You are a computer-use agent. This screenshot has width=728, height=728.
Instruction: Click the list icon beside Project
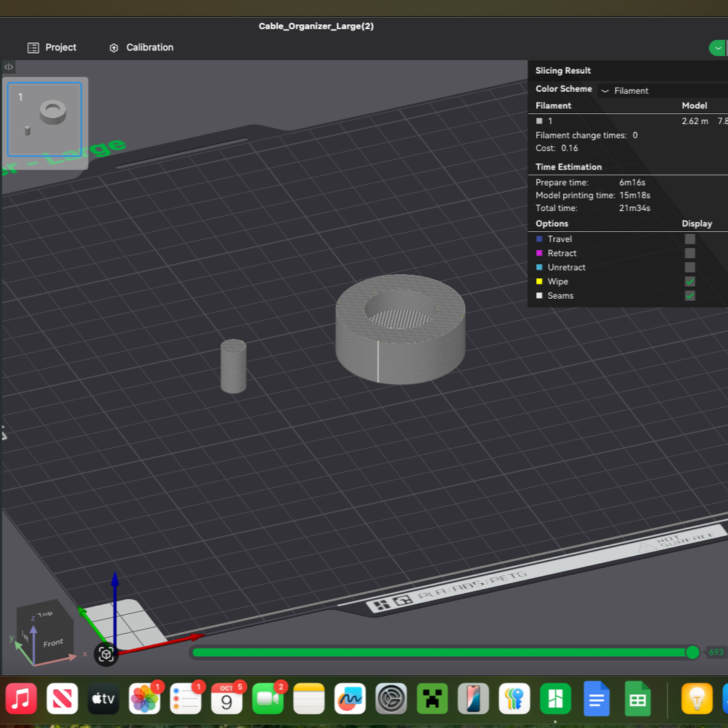(32, 47)
